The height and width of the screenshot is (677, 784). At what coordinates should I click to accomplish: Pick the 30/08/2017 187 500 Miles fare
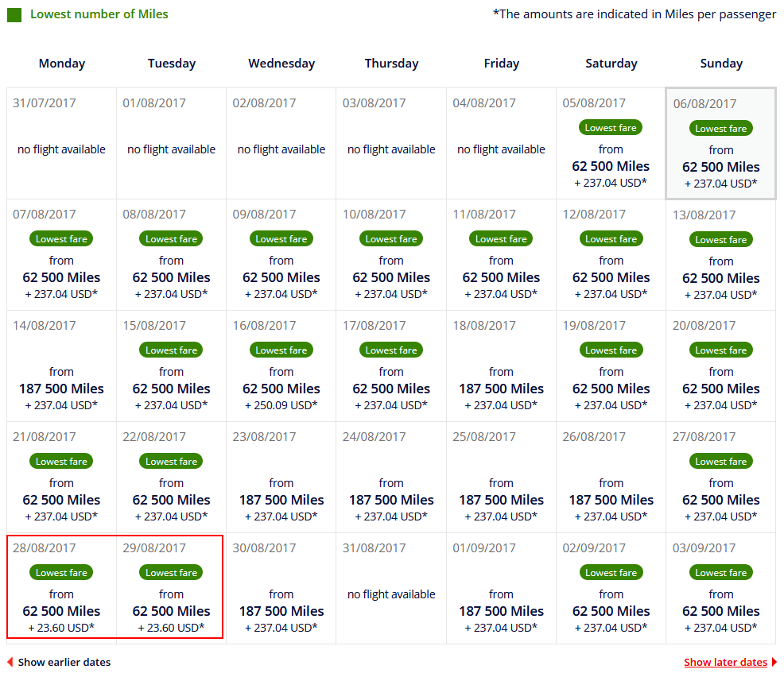tap(281, 588)
